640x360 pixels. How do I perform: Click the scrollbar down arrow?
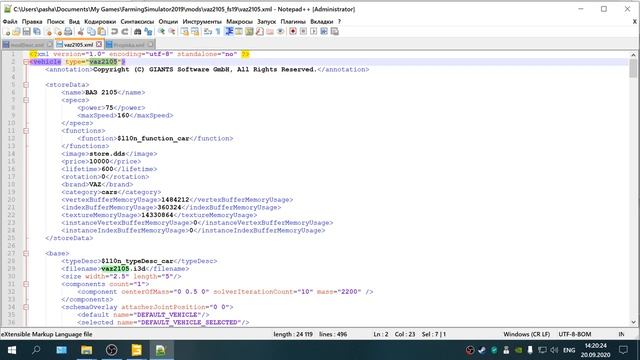(x=633, y=322)
